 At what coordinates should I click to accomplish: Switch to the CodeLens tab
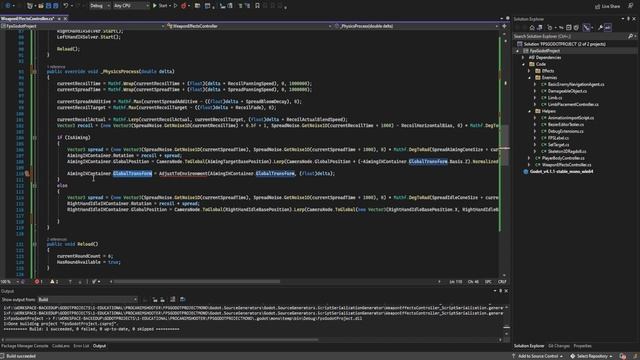(x=61, y=346)
